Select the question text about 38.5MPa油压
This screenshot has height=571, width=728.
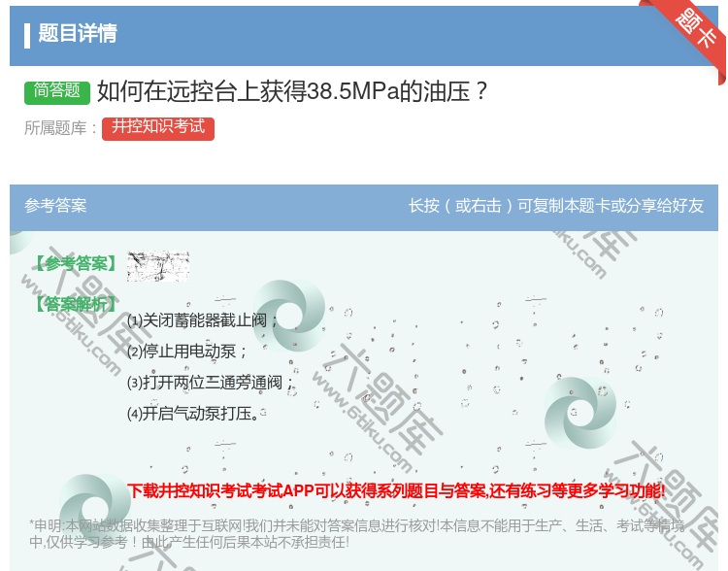[292, 91]
